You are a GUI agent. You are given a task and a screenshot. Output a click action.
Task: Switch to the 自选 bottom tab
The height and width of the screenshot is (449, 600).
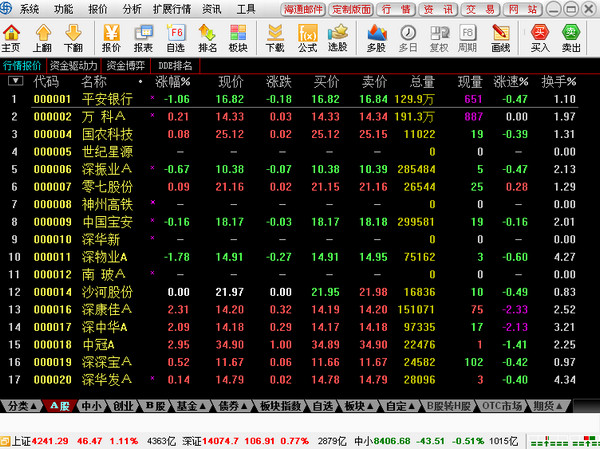tap(323, 406)
